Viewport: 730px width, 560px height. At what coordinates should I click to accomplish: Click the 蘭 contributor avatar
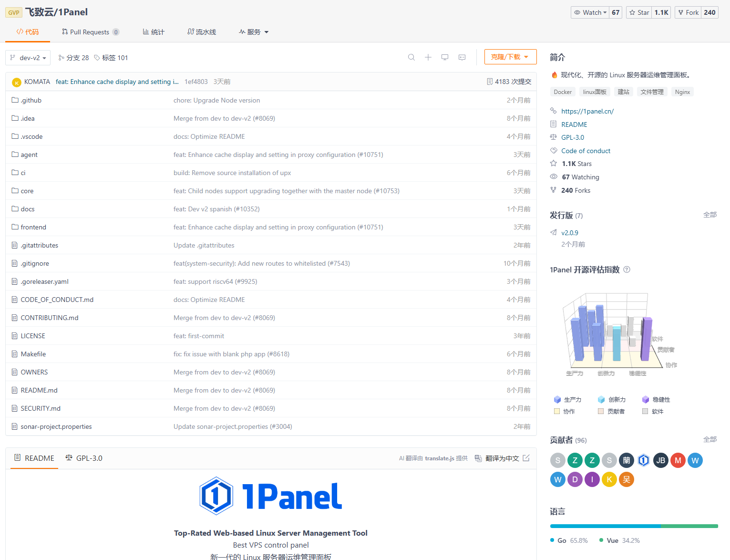click(x=627, y=460)
